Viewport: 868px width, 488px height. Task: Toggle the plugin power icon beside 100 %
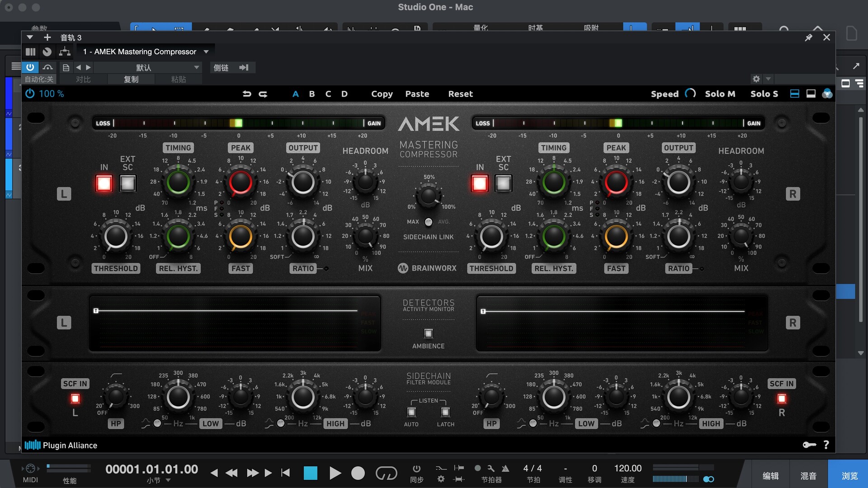coord(30,94)
